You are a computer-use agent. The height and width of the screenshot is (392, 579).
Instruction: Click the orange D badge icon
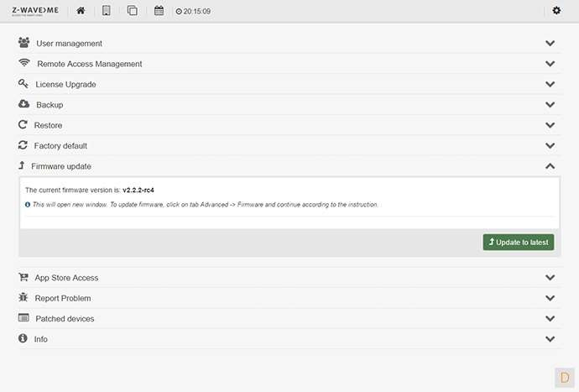click(x=564, y=377)
